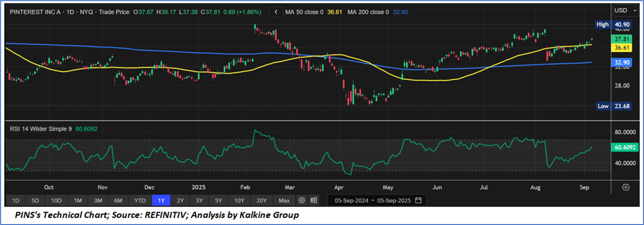Select the 10D time range
Image resolution: width=644 pixels, height=225 pixels.
pyautogui.click(x=57, y=200)
